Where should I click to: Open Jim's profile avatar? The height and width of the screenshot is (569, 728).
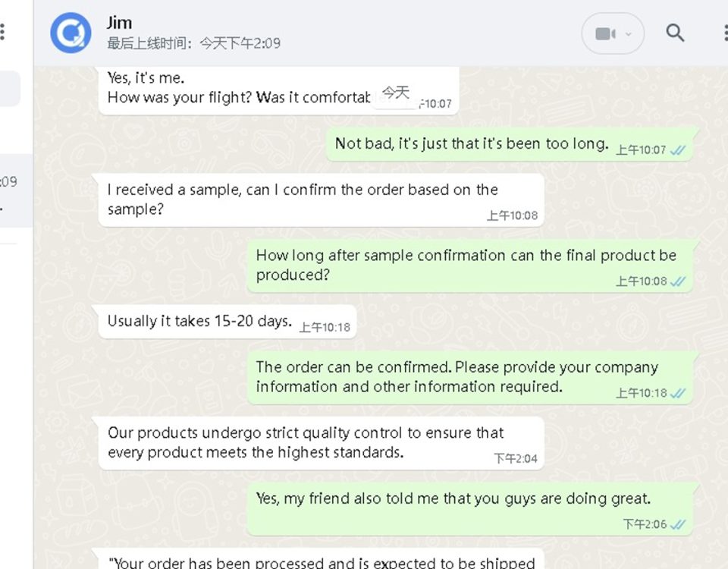tap(71, 33)
